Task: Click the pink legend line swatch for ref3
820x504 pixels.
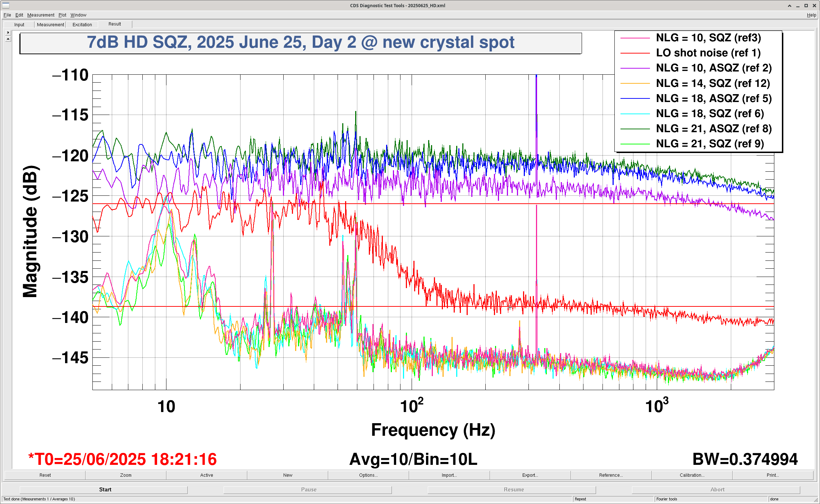Action: (635, 38)
